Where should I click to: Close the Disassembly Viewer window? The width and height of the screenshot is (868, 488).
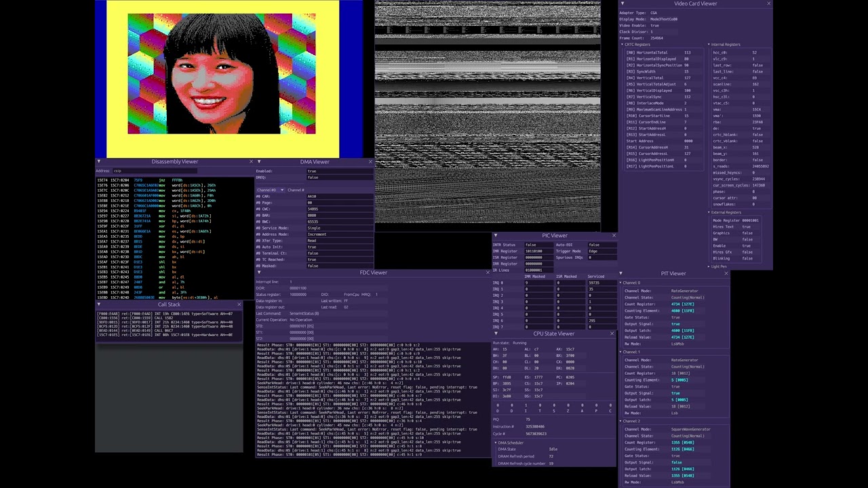point(251,161)
